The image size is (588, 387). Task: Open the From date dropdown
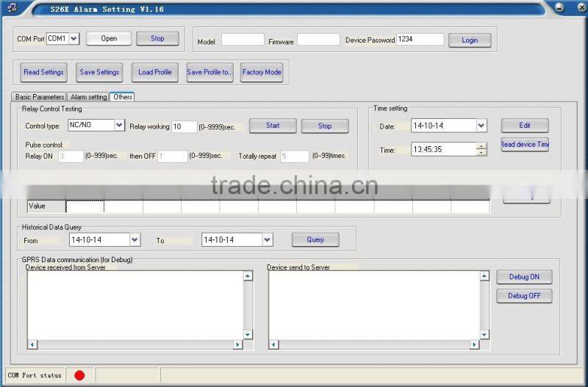pyautogui.click(x=135, y=240)
